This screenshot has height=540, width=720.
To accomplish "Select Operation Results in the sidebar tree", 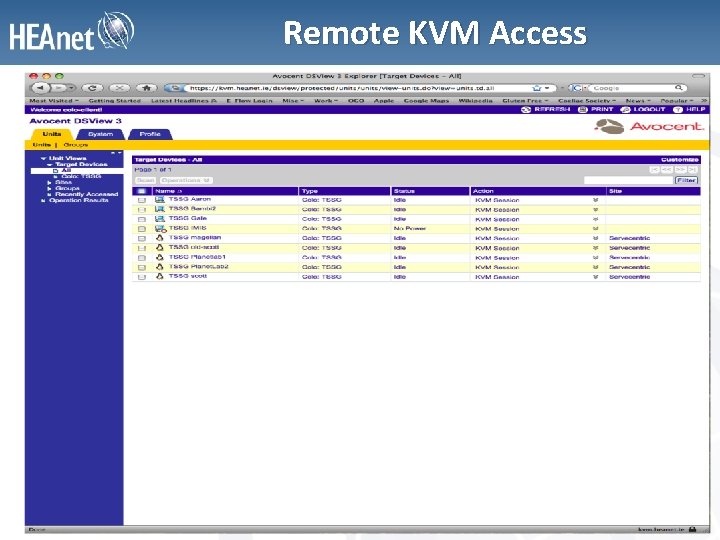I will [x=79, y=200].
